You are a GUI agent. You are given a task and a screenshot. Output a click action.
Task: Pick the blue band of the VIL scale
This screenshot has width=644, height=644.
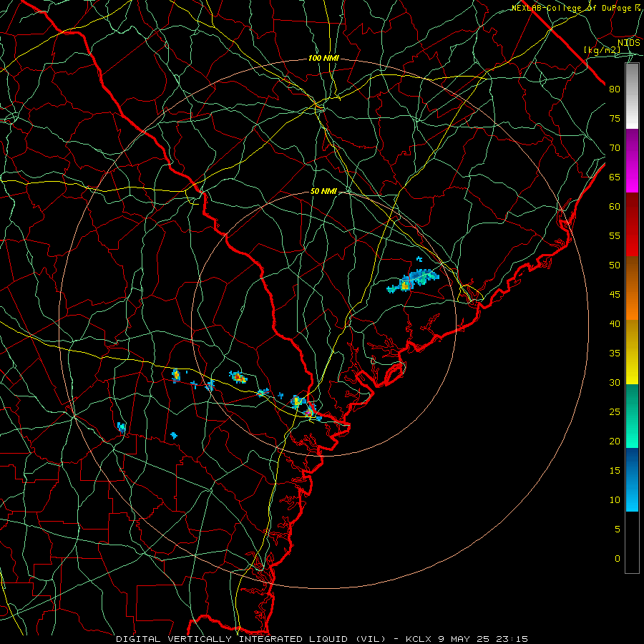pyautogui.click(x=632, y=479)
